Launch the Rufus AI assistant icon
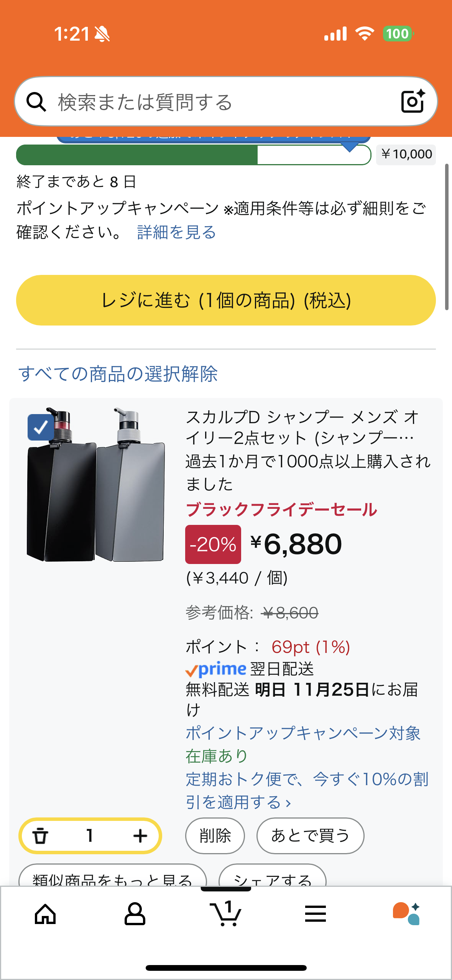452x980 pixels. (406, 914)
